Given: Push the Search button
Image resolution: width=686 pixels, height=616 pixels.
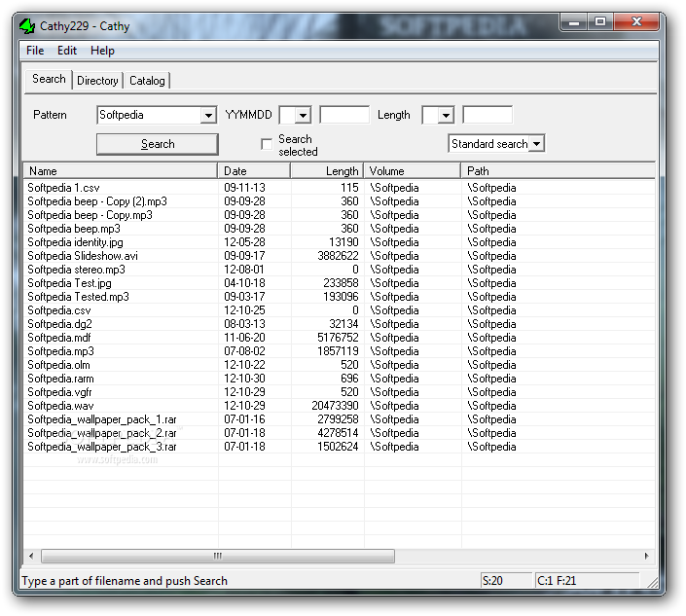Looking at the screenshot, I should point(158,144).
